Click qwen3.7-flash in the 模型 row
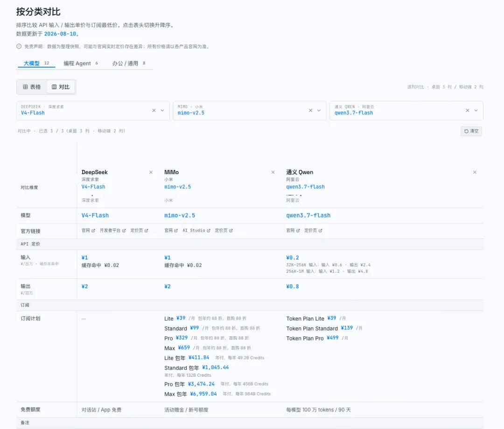 pos(308,216)
